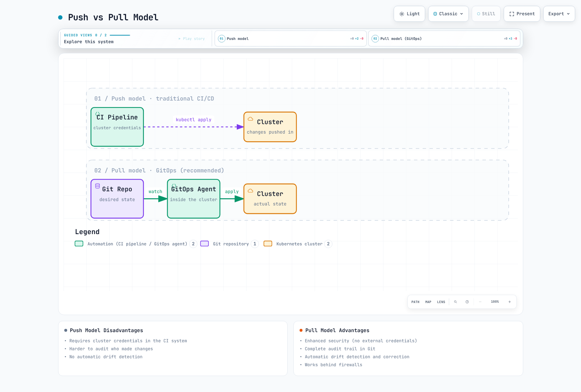The height and width of the screenshot is (392, 581).
Task: Click 'Complete audit trail in Git' bullet
Action: click(x=340, y=349)
